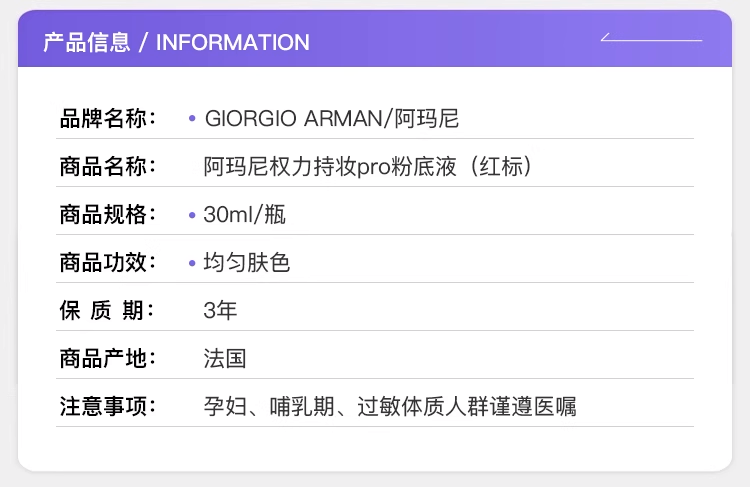
Task: Click brand value 'GIORGIO ARMAN/阿玛尼'
Action: point(331,119)
